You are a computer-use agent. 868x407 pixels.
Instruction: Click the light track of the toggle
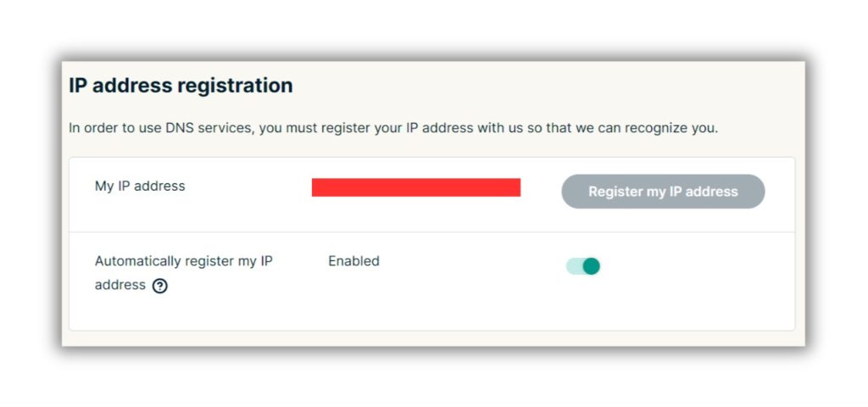tap(574, 266)
